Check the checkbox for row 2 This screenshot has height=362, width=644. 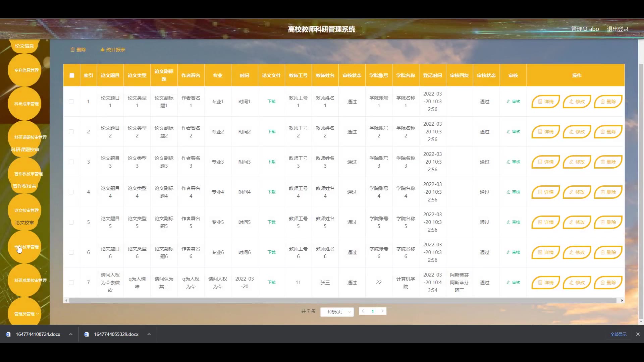71,132
